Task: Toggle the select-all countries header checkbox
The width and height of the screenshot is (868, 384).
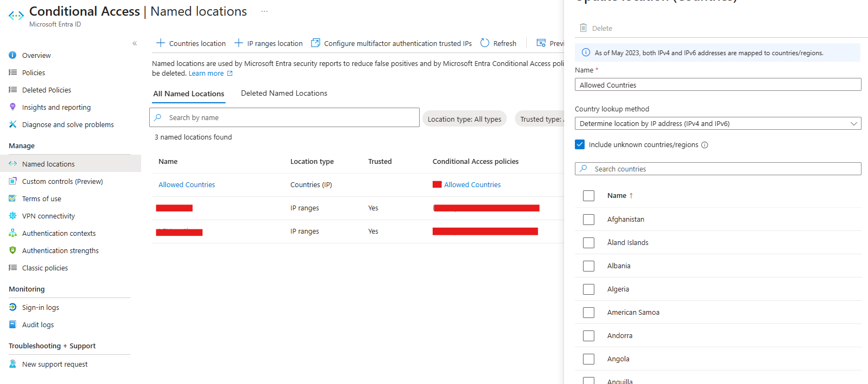Action: pos(588,196)
